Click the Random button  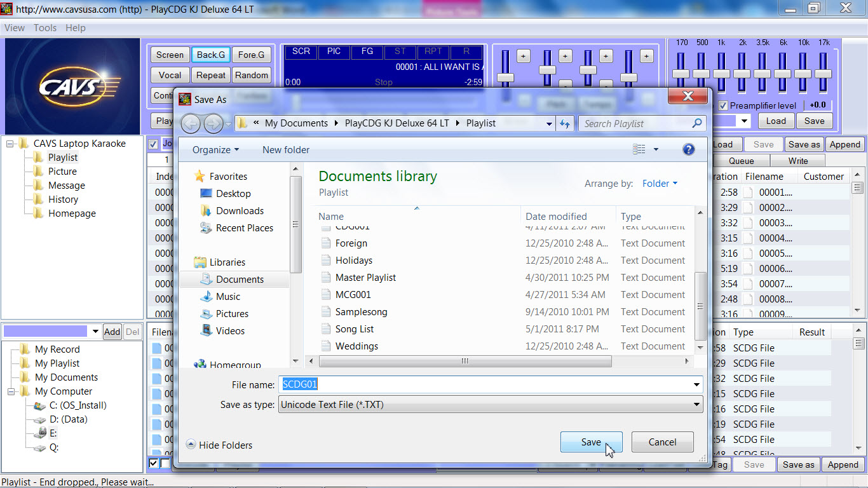point(252,75)
